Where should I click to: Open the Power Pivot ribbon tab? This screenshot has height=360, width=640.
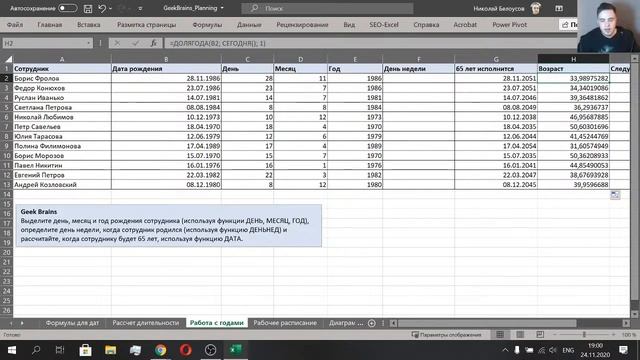pyautogui.click(x=509, y=24)
